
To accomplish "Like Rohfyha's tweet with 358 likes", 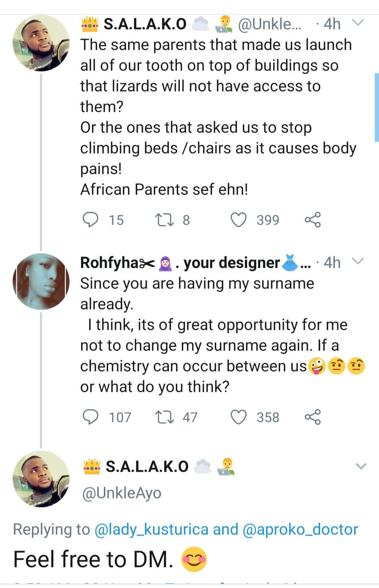I will click(x=239, y=417).
